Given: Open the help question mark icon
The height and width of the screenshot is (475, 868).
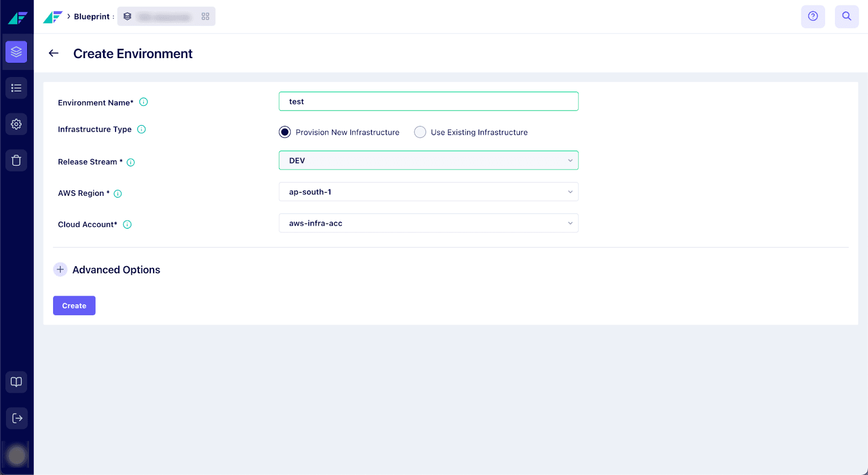Looking at the screenshot, I should pyautogui.click(x=813, y=16).
